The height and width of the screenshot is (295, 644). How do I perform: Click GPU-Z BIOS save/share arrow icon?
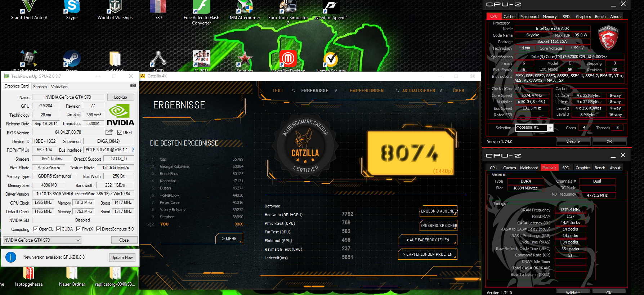pyautogui.click(x=109, y=132)
